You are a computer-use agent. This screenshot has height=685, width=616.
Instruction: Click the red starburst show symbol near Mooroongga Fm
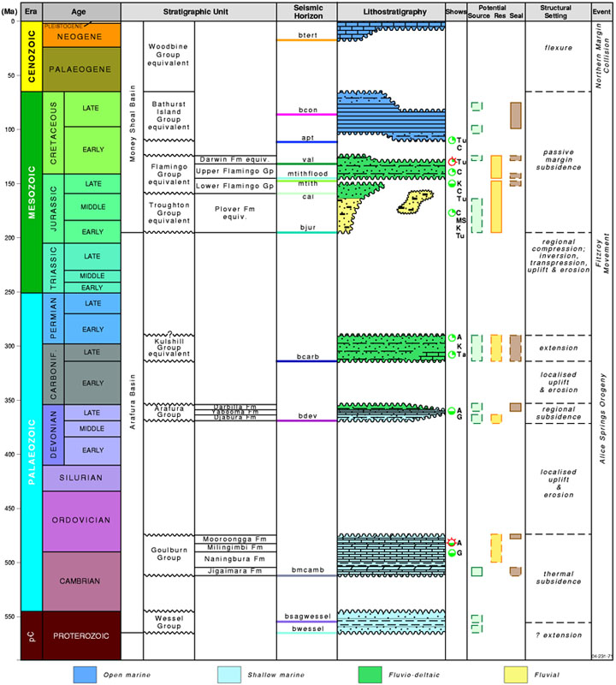click(452, 542)
